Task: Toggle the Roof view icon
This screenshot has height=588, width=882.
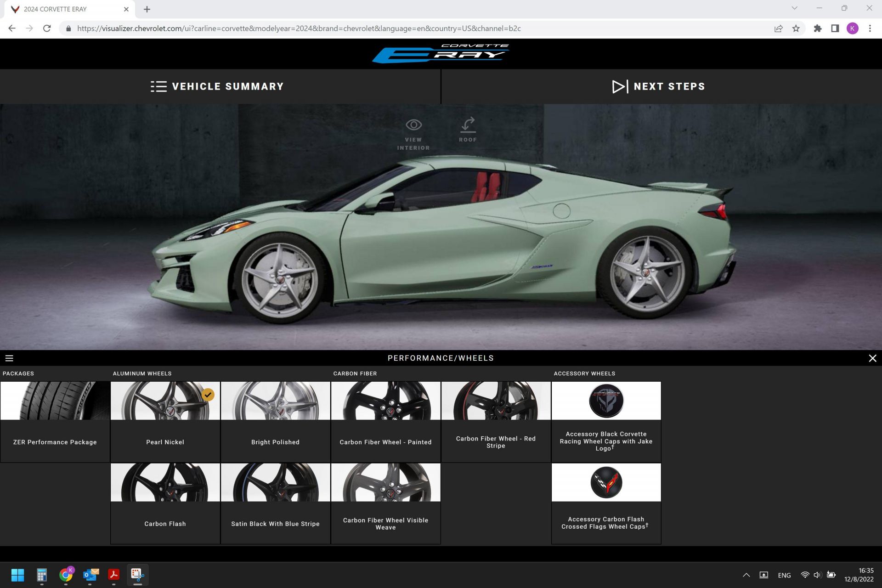Action: click(468, 124)
